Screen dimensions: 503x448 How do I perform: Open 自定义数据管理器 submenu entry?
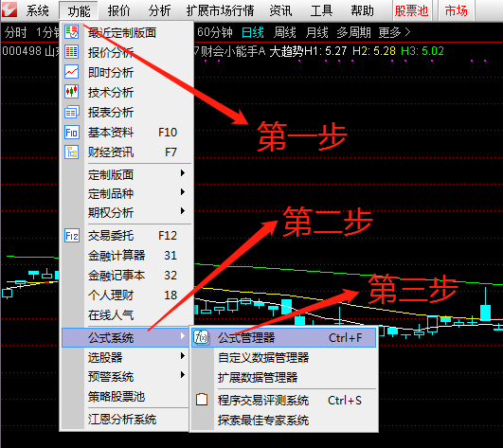pyautogui.click(x=283, y=358)
